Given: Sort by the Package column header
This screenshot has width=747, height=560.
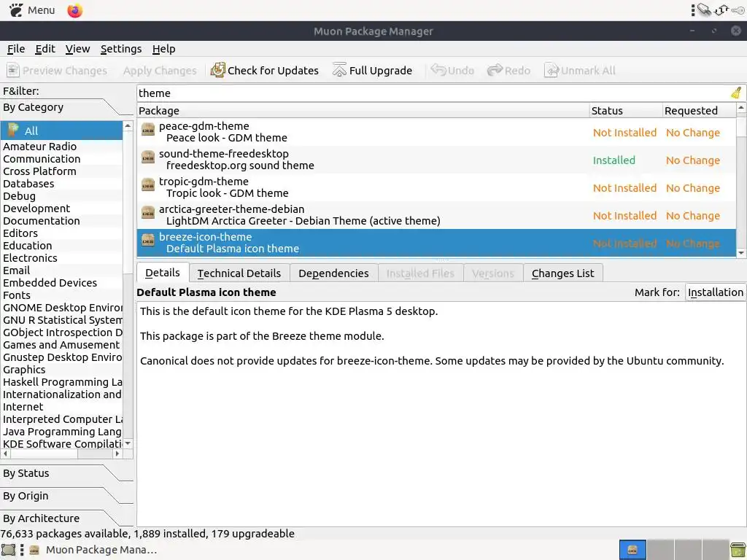Looking at the screenshot, I should point(363,111).
